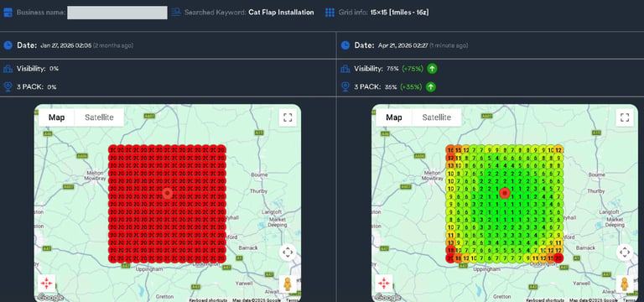
Task: Click the green up arrow beside (+35%)
Action: point(430,86)
